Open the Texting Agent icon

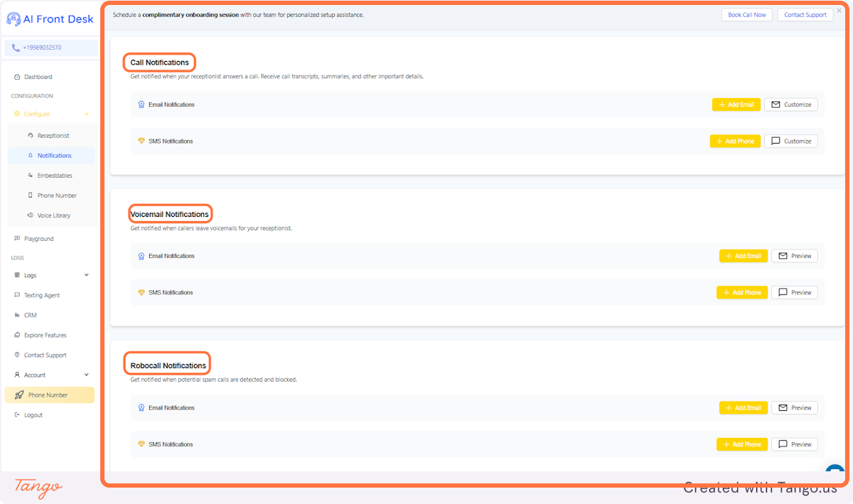click(16, 295)
